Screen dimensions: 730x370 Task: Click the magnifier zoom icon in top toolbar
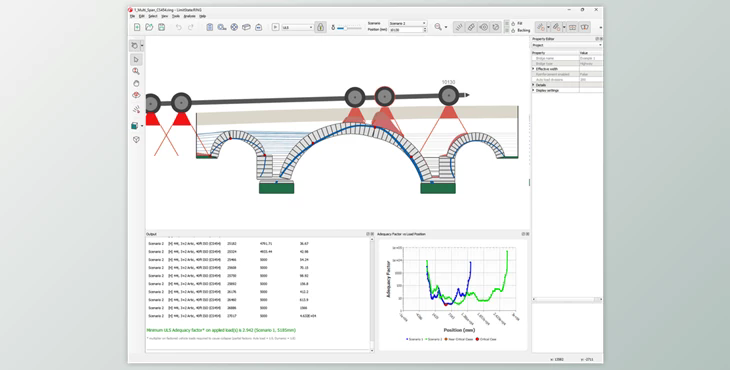438,27
